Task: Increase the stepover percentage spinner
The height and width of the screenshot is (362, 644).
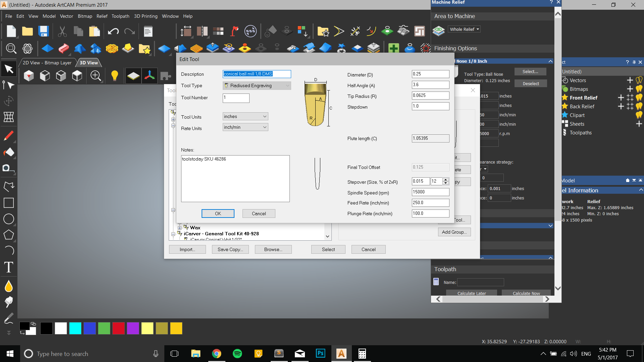Action: [445, 180]
